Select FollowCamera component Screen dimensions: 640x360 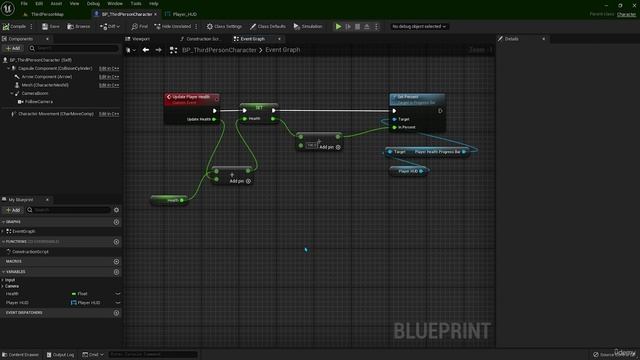click(x=39, y=102)
